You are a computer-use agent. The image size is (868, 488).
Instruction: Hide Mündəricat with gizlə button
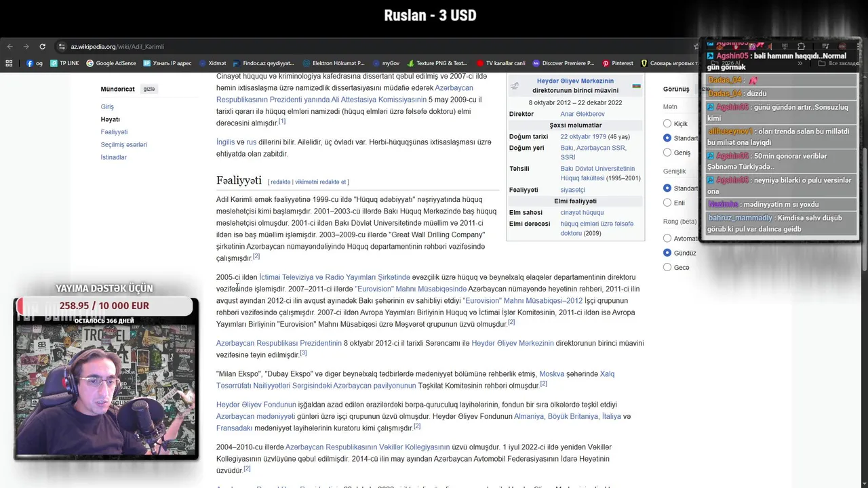click(149, 89)
